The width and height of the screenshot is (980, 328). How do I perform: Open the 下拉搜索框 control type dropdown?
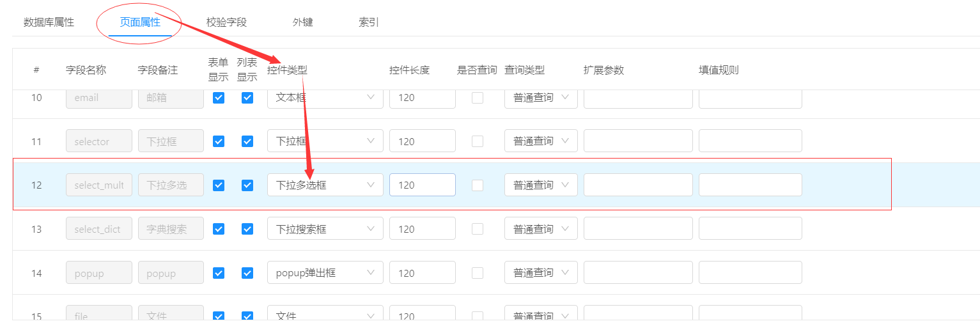325,229
